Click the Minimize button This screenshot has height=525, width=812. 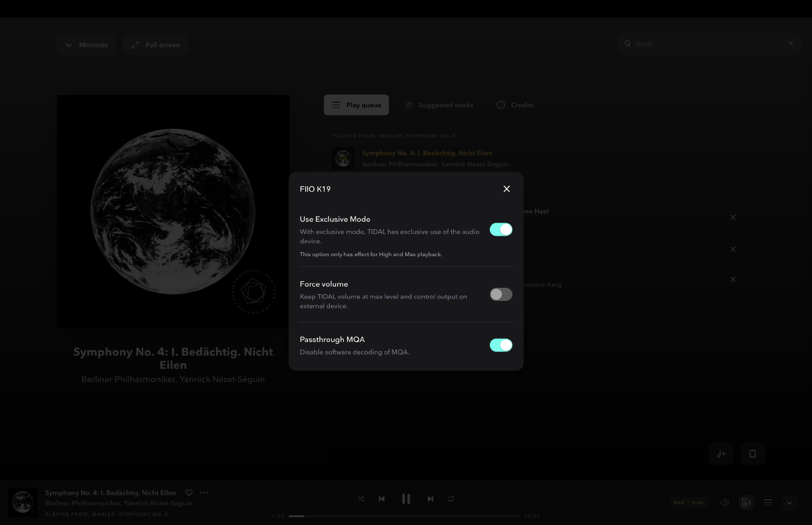click(86, 45)
